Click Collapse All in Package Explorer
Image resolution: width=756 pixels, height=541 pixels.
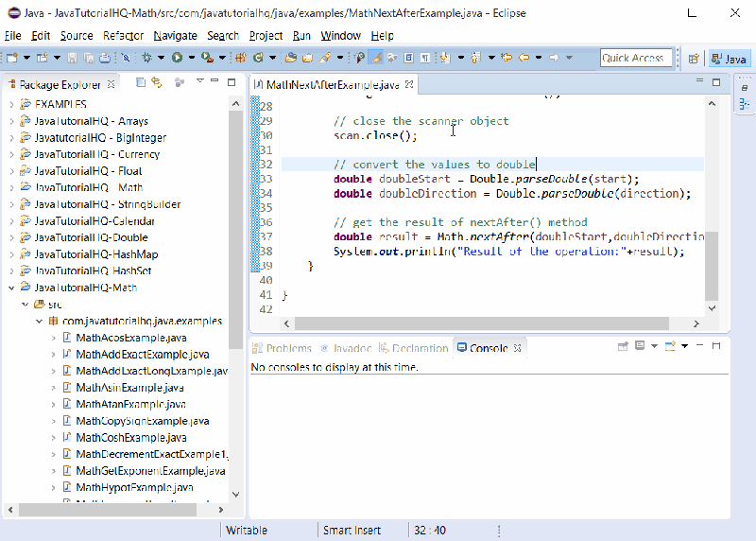coord(141,82)
